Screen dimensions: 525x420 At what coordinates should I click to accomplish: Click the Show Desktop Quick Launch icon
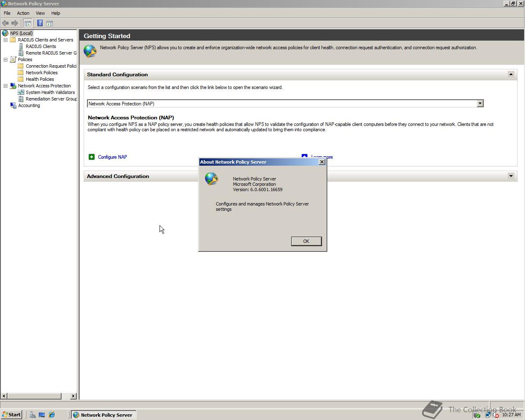(x=42, y=415)
